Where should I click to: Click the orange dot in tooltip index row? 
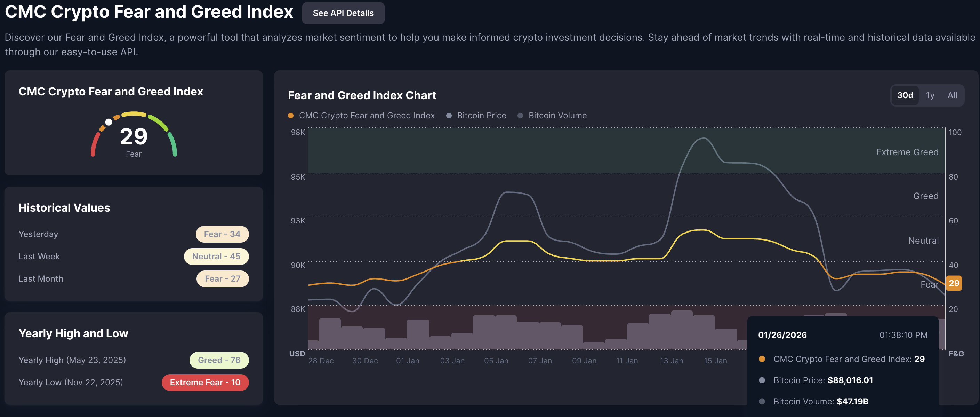click(762, 359)
